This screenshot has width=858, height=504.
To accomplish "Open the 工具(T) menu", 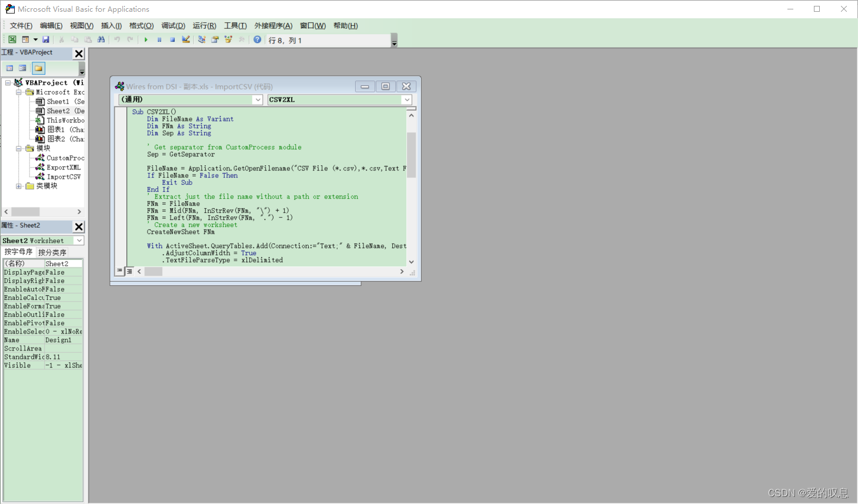I will coord(235,25).
